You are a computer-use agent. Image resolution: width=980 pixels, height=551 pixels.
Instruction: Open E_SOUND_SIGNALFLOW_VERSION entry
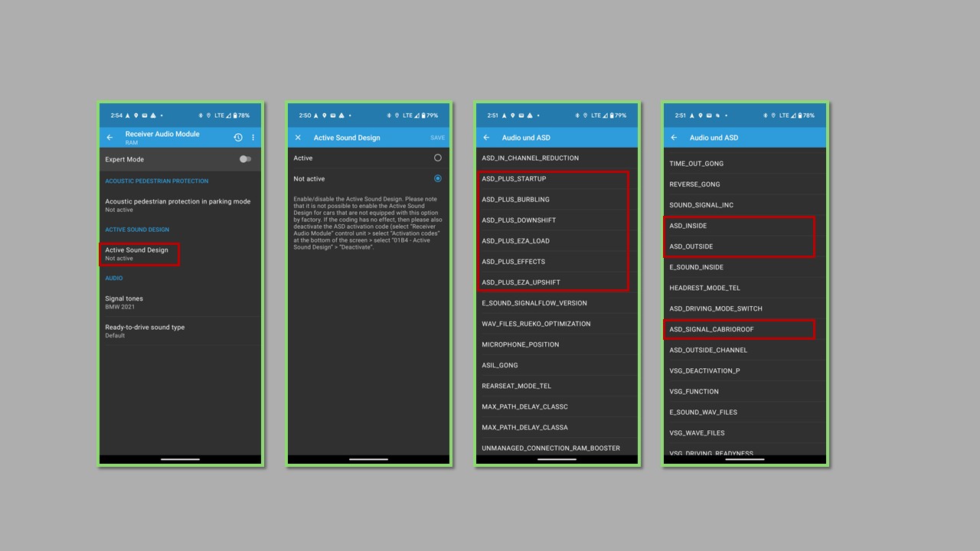click(557, 303)
